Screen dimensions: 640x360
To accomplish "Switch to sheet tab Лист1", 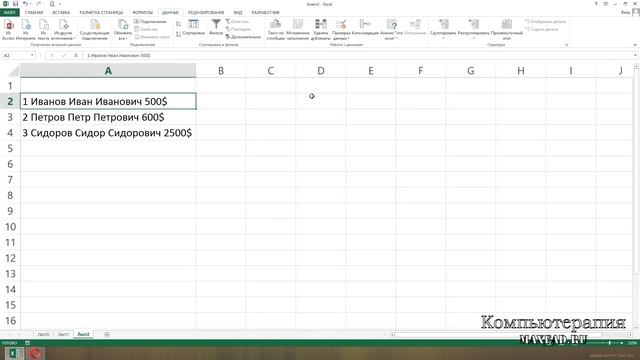I will [63, 334].
